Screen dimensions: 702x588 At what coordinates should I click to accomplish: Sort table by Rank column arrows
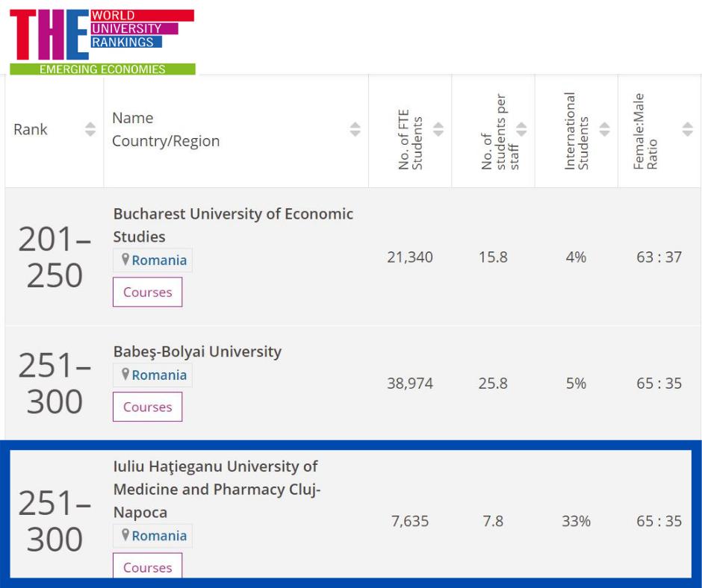coord(90,129)
